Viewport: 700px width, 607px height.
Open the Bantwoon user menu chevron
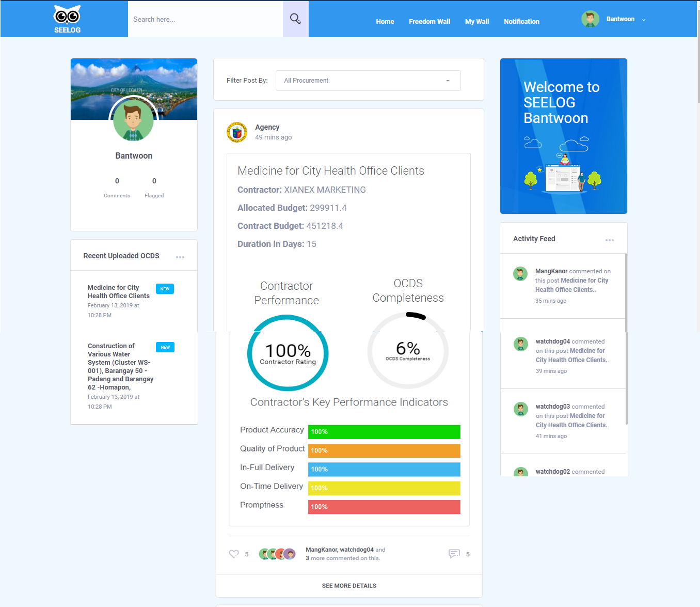click(x=644, y=20)
